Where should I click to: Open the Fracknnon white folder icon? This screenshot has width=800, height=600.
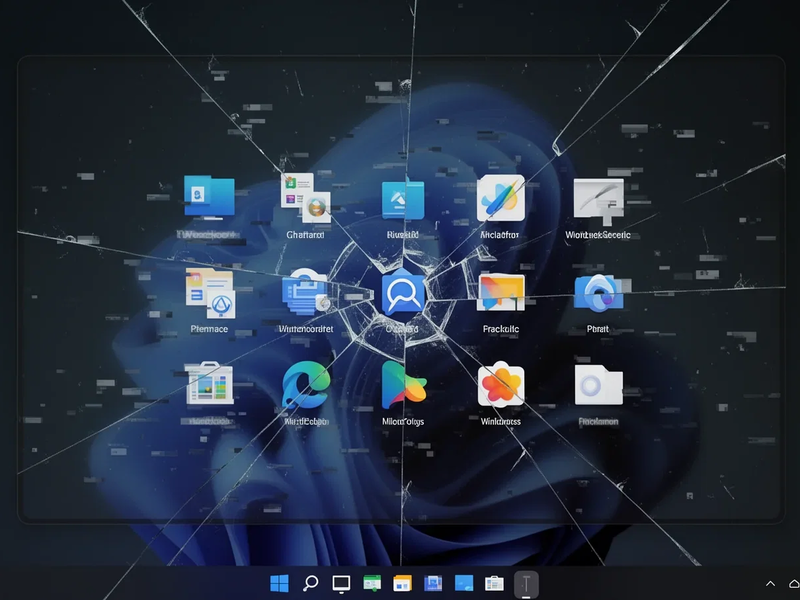[x=598, y=385]
